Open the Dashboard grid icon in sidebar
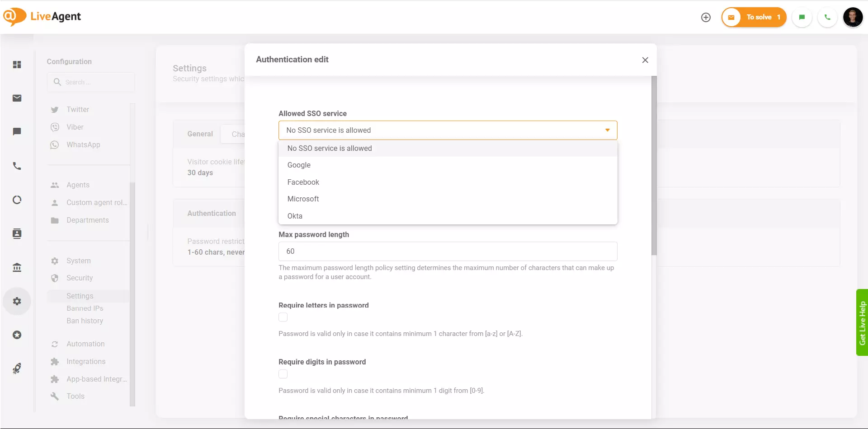The height and width of the screenshot is (429, 868). point(17,65)
